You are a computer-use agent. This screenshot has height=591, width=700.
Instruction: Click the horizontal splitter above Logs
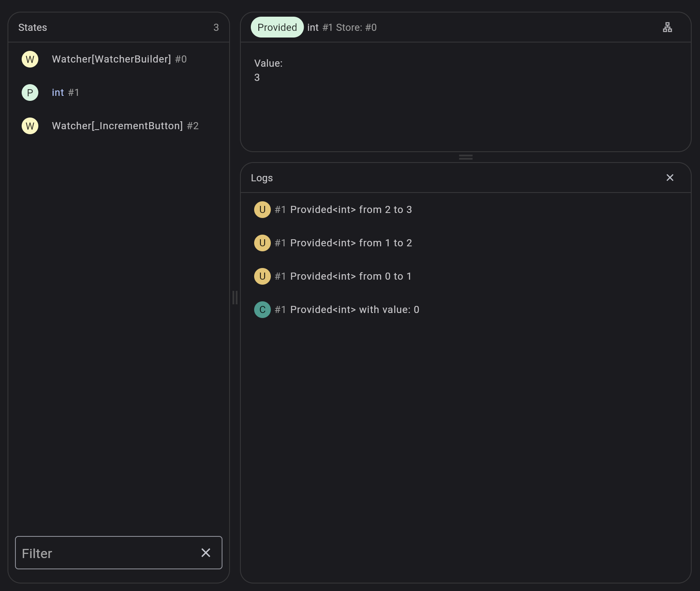click(465, 157)
